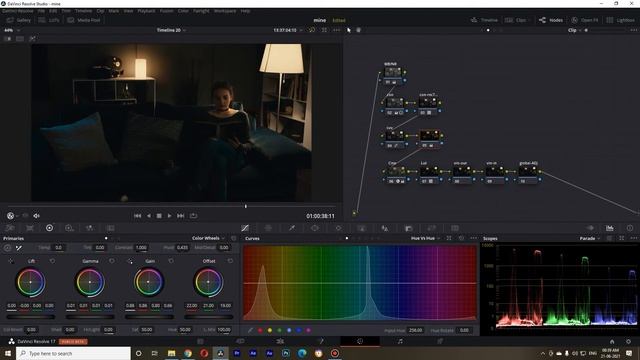Open the Timeline 20 dropdown

[171, 30]
